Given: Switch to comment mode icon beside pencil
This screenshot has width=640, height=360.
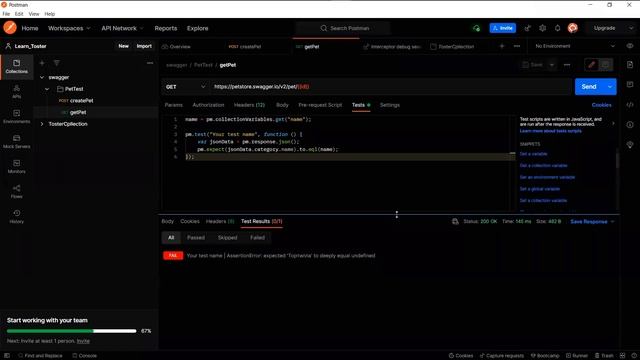Looking at the screenshot, I should [x=606, y=65].
